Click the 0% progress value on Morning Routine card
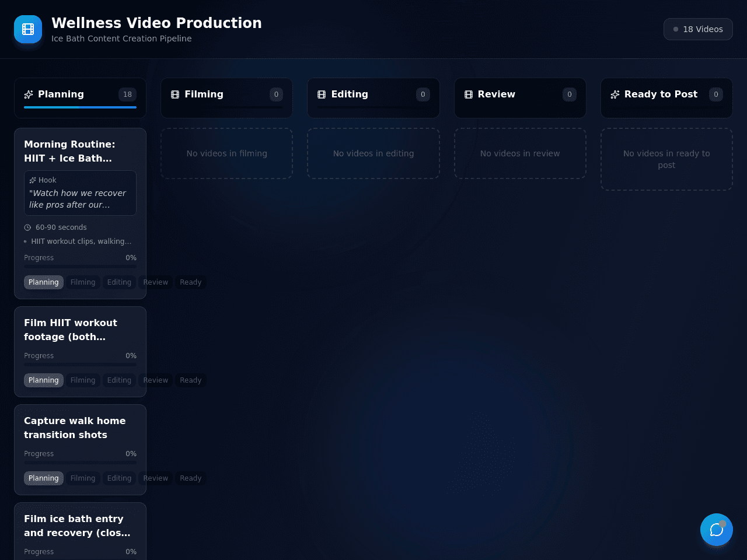Screen dimensions: 747x560 (x=131, y=258)
